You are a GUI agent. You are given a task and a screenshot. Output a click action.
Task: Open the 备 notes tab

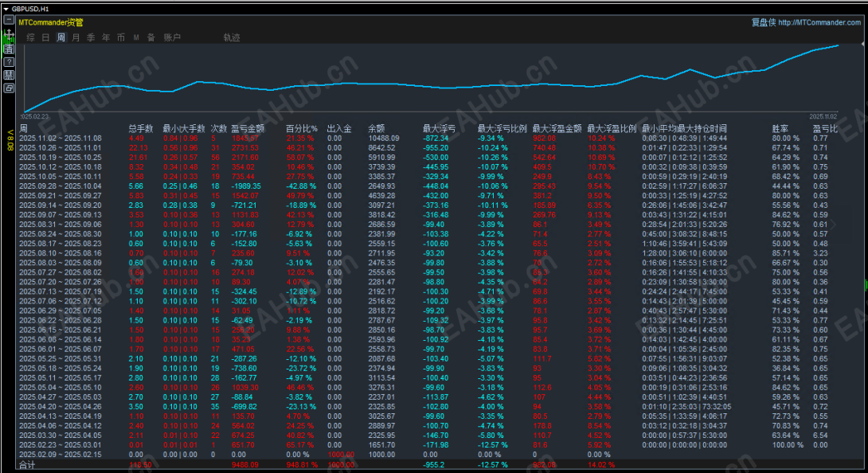(x=151, y=37)
